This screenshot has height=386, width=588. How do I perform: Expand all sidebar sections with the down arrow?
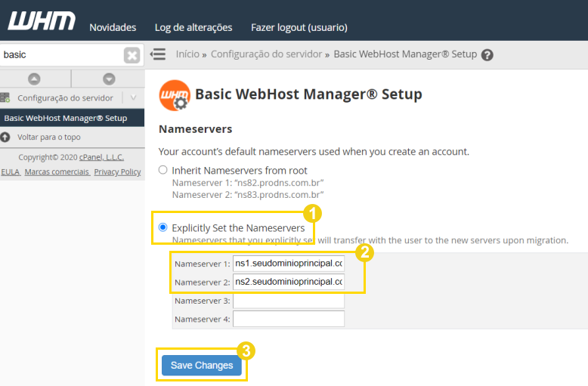[x=109, y=79]
